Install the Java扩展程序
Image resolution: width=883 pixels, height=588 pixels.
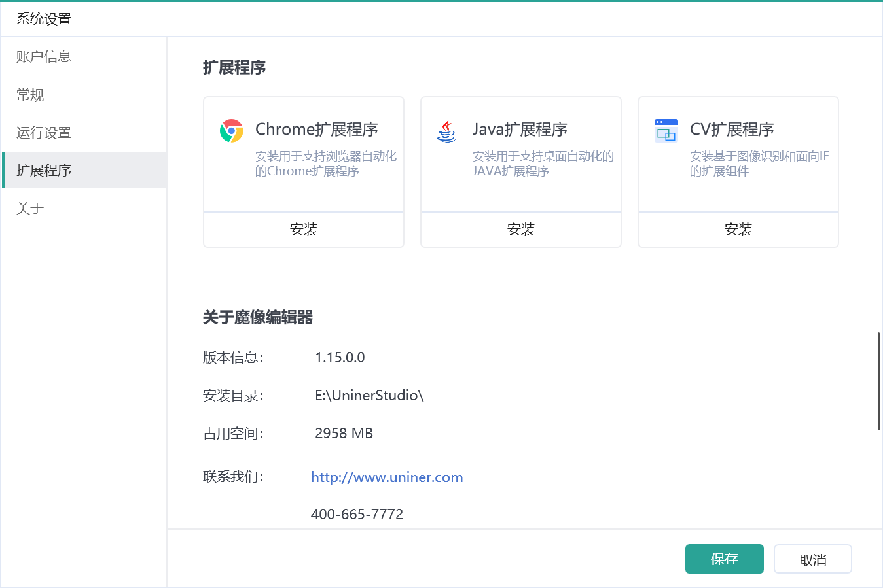coord(521,230)
